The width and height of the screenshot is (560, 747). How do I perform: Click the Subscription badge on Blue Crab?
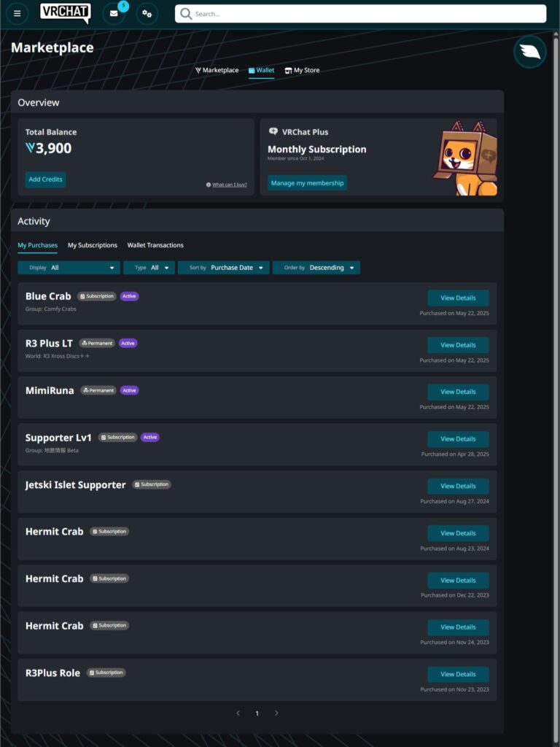(x=97, y=296)
